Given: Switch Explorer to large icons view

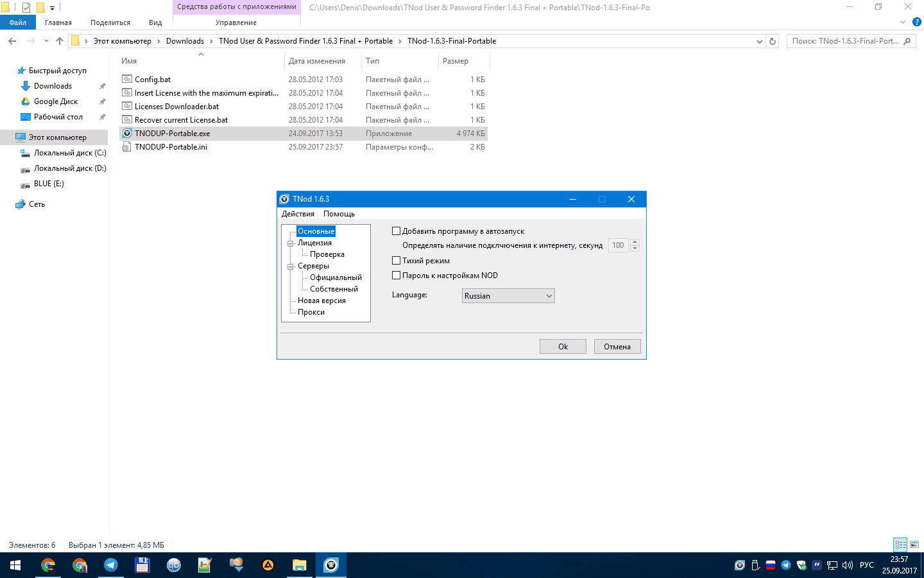Looking at the screenshot, I should 914,545.
